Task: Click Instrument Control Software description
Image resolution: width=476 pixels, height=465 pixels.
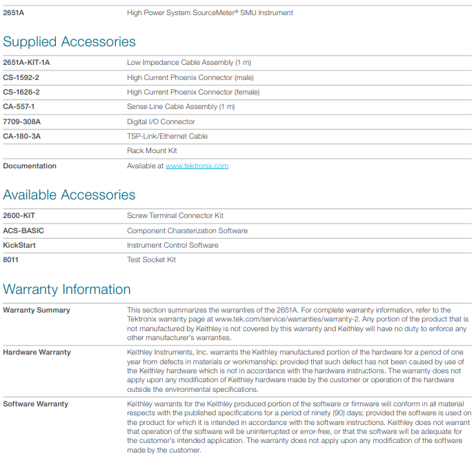Action: click(x=172, y=246)
